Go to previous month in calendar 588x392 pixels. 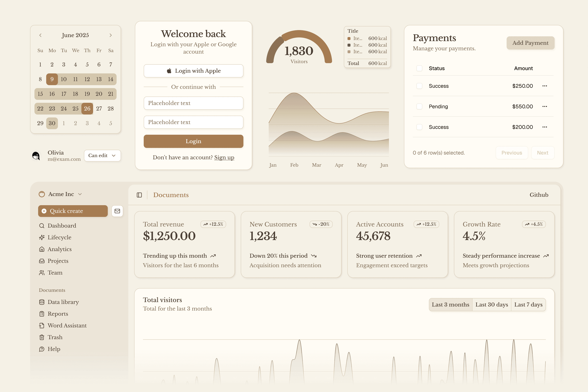(41, 35)
